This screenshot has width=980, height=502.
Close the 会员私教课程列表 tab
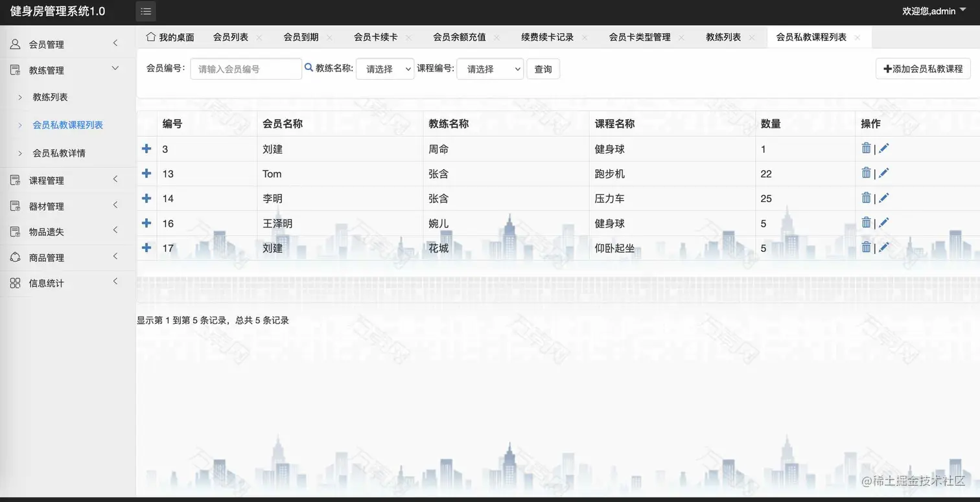tap(857, 38)
